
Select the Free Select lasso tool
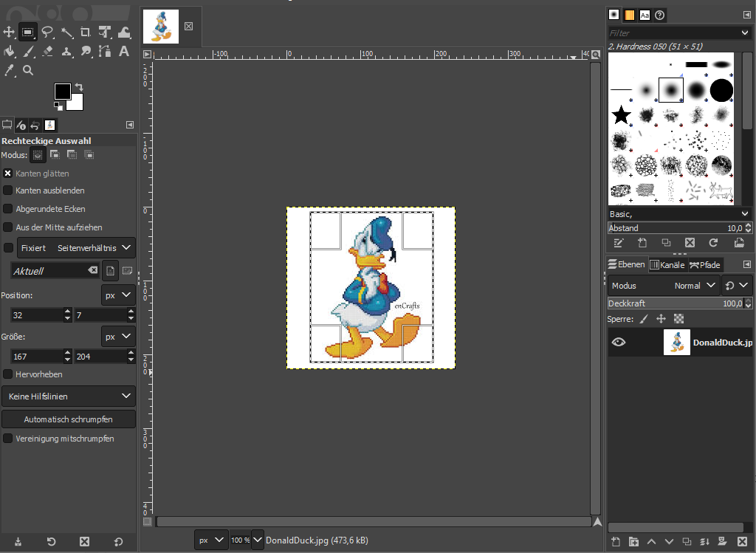click(47, 32)
